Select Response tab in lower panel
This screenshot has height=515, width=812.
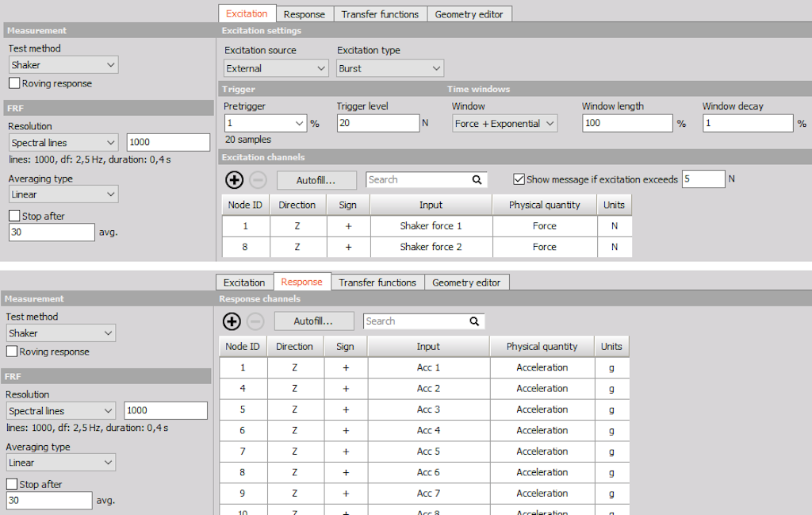point(302,282)
